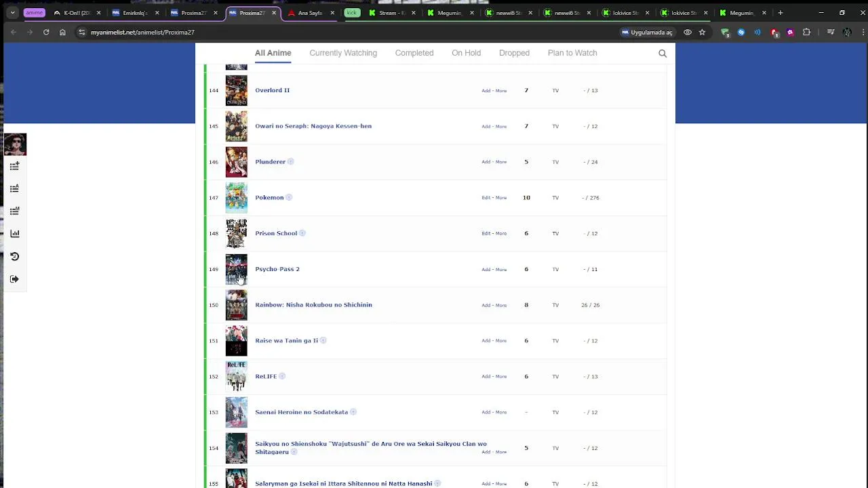The image size is (868, 488).
Task: Switch to the Dropped tab
Action: [514, 53]
